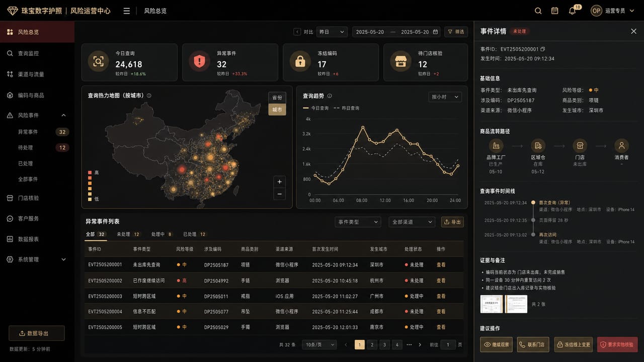This screenshot has width=644, height=362.
Task: Open the first evidence thumbnail
Action: pos(492,304)
